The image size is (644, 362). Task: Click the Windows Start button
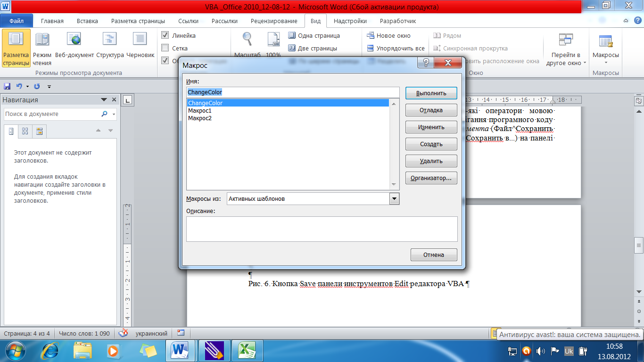pyautogui.click(x=16, y=351)
